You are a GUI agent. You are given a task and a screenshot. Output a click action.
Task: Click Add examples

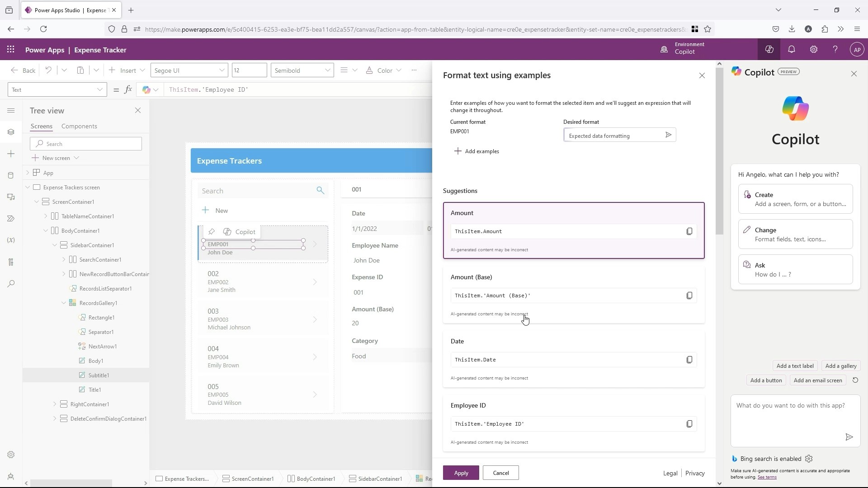(x=476, y=151)
